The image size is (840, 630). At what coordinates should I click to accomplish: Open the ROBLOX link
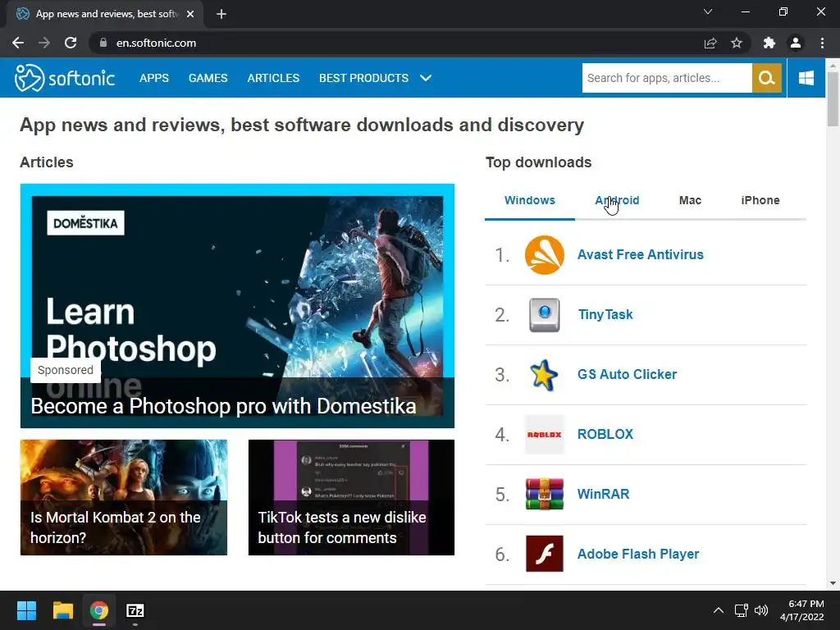point(605,435)
